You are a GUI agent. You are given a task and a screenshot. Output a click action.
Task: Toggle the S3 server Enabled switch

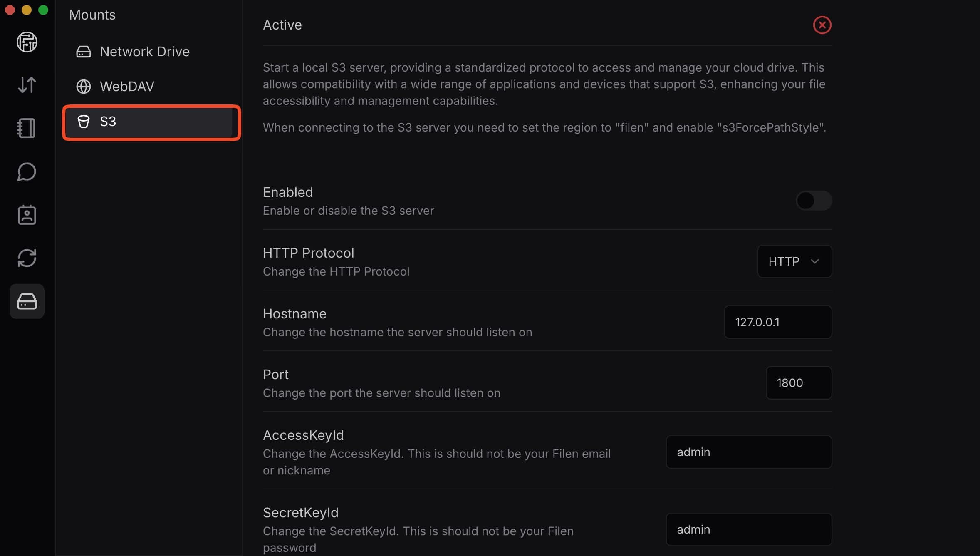tap(814, 201)
